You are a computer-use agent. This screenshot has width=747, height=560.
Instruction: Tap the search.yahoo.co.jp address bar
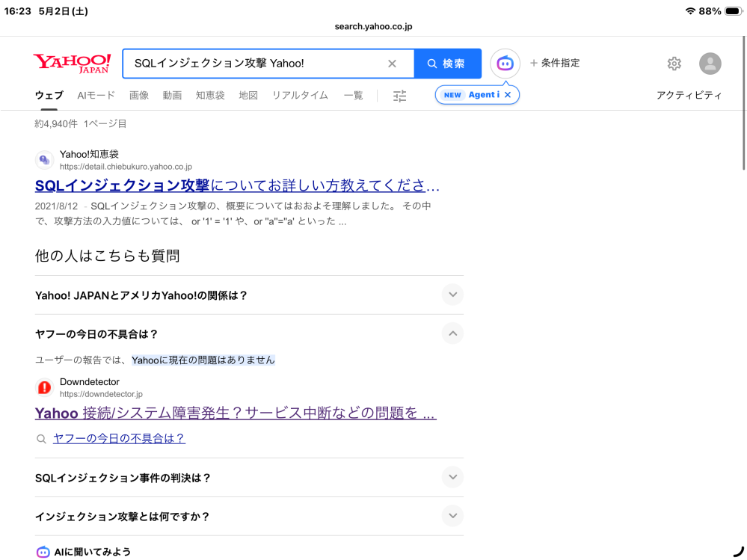(x=374, y=27)
